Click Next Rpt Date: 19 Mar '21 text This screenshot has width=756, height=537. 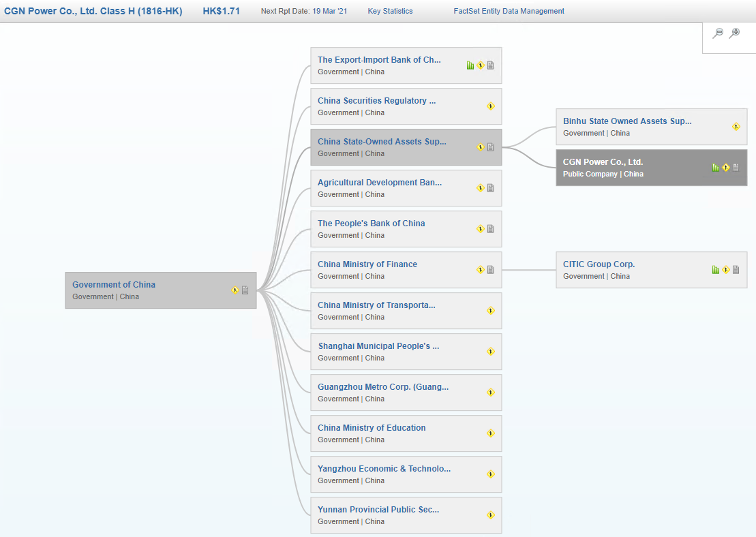(x=304, y=11)
